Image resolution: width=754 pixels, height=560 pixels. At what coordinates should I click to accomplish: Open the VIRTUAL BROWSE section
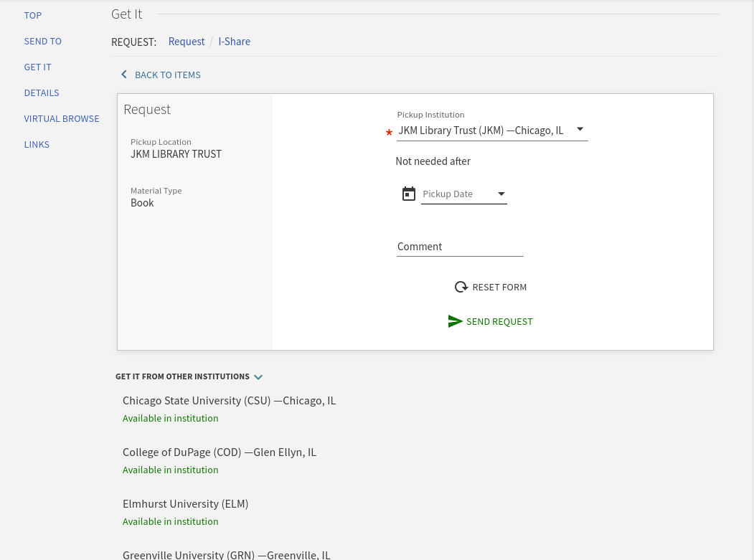click(61, 118)
